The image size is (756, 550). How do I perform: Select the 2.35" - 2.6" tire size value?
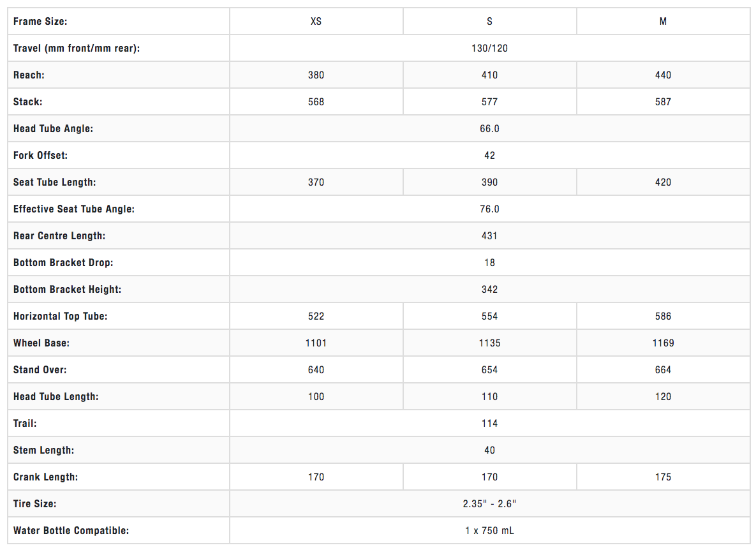click(x=489, y=504)
